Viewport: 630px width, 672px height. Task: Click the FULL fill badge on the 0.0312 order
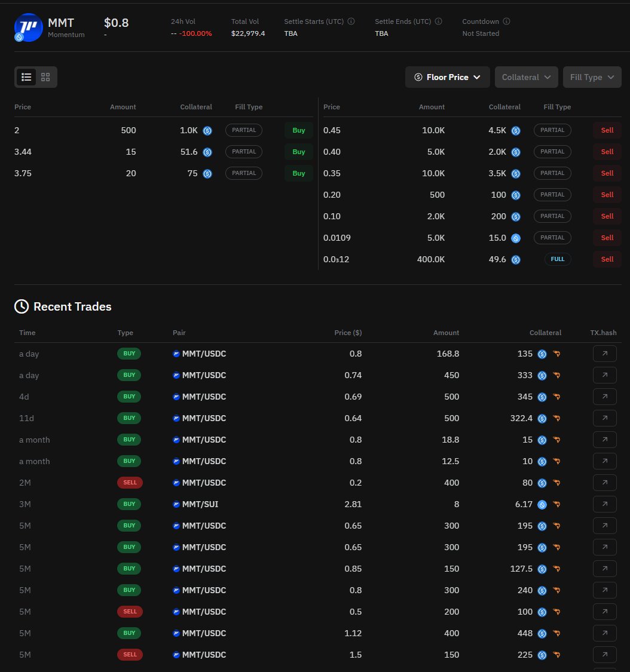557,259
